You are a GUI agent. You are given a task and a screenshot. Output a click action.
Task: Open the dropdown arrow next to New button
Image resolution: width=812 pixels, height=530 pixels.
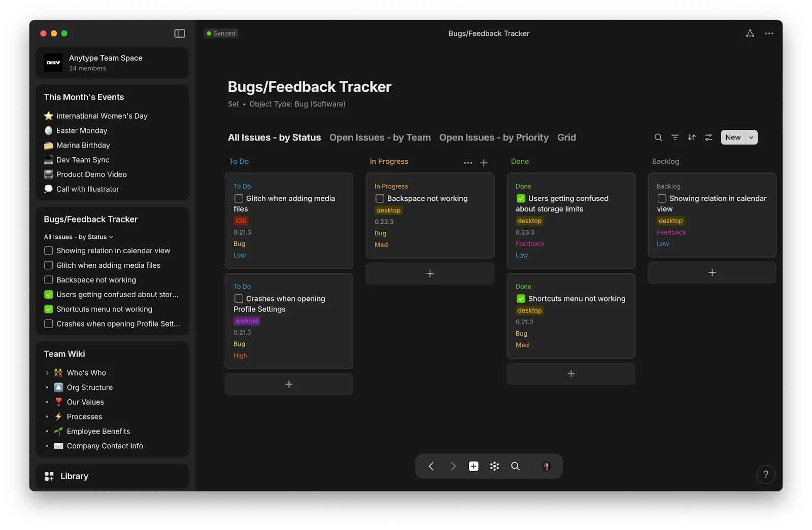[x=752, y=137]
